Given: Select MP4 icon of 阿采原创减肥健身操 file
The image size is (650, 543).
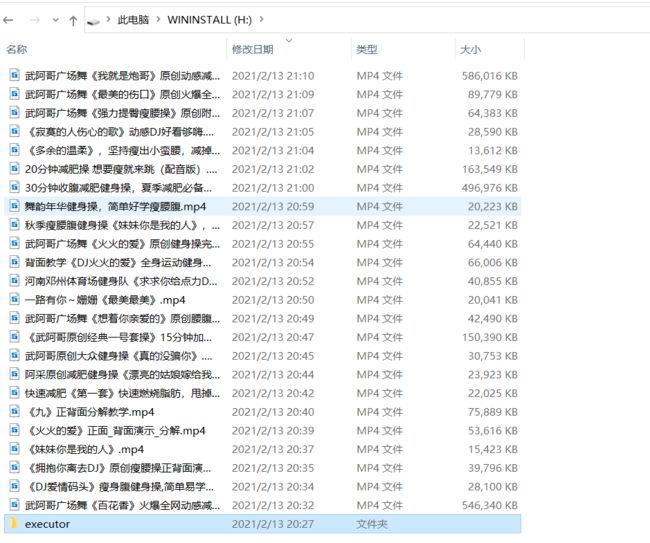Looking at the screenshot, I should pos(15,374).
